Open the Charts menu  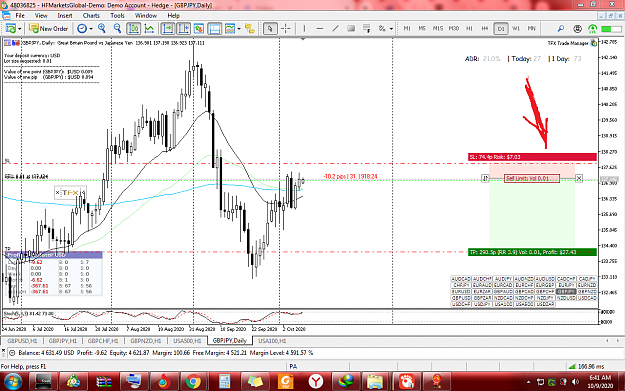click(x=91, y=16)
